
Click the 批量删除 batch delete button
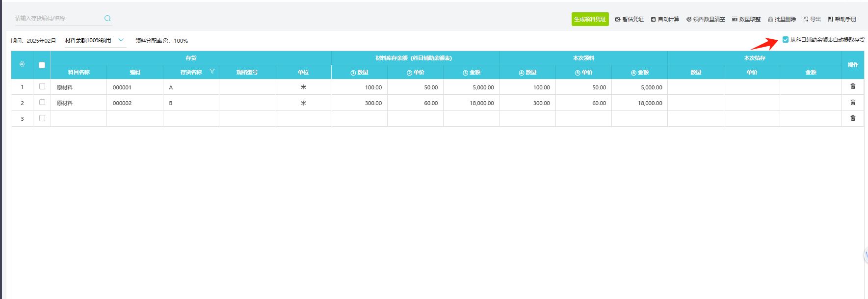point(782,19)
